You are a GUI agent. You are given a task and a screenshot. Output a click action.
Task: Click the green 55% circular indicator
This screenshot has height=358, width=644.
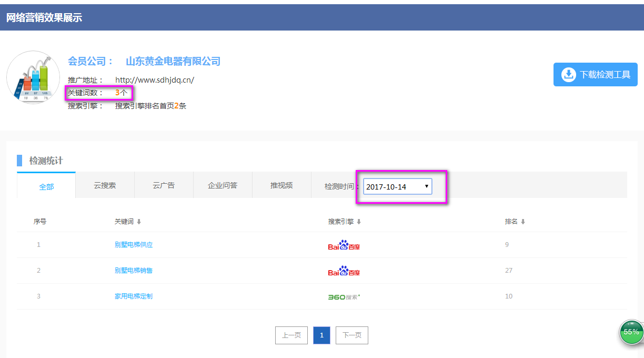[x=631, y=332]
